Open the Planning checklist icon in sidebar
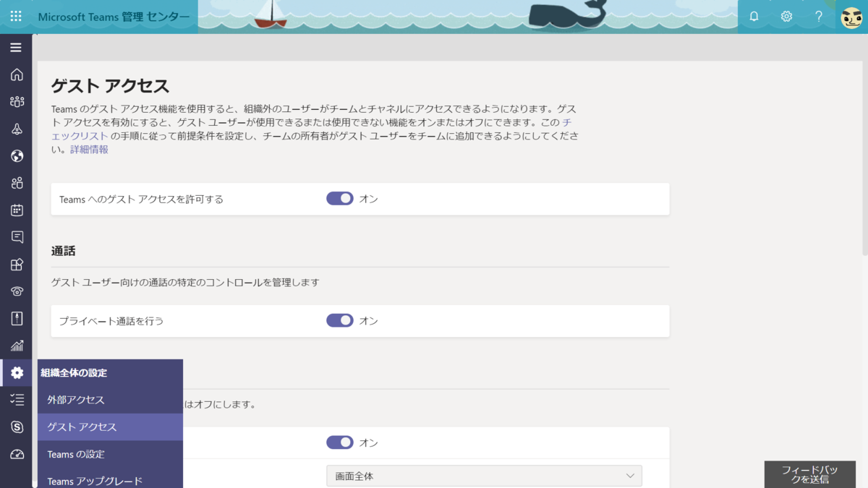Image resolution: width=868 pixels, height=488 pixels. point(17,400)
